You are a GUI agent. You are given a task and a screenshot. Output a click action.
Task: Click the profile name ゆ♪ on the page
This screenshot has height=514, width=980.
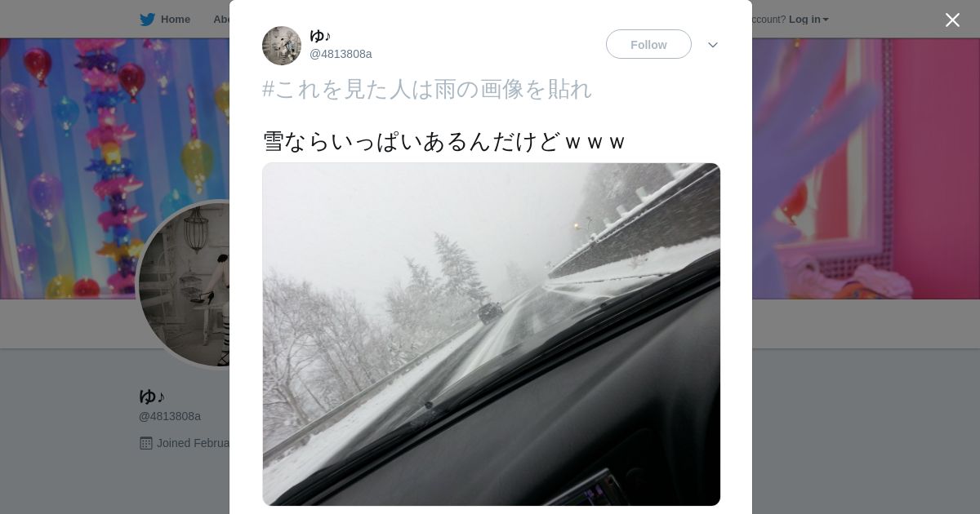tap(152, 397)
